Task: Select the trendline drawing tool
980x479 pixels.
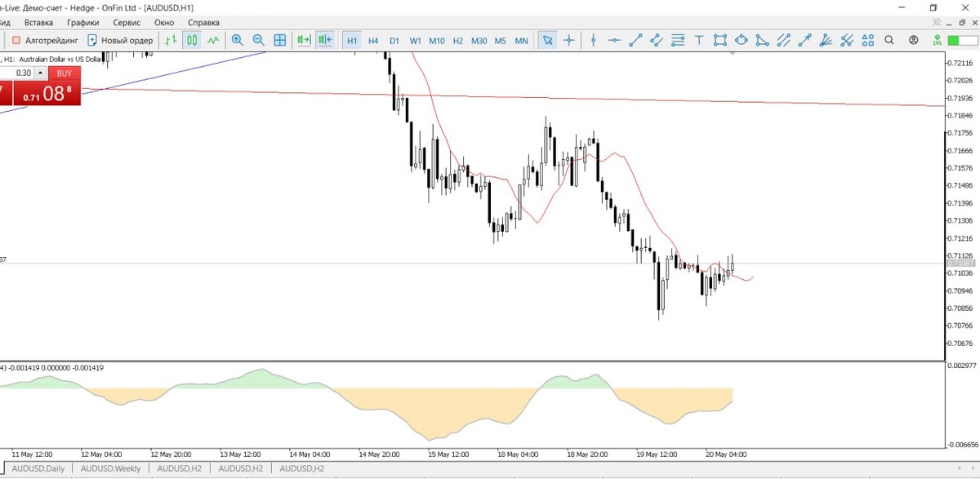Action: click(x=635, y=40)
